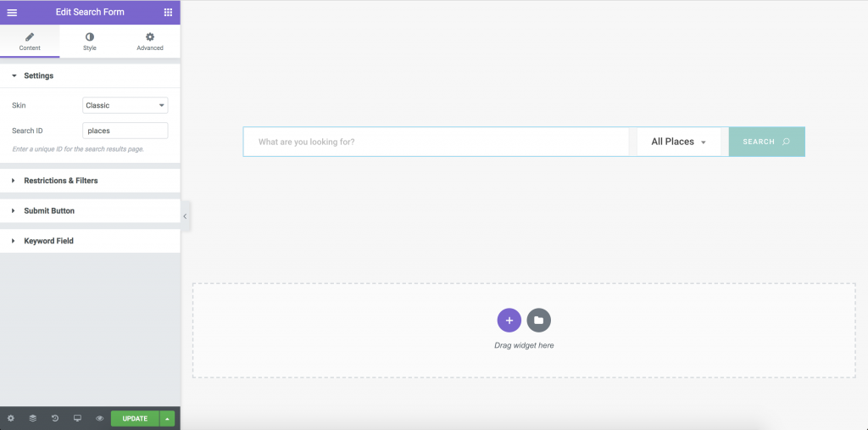Open the History icon
Screen dimensions: 868x430
click(x=55, y=418)
